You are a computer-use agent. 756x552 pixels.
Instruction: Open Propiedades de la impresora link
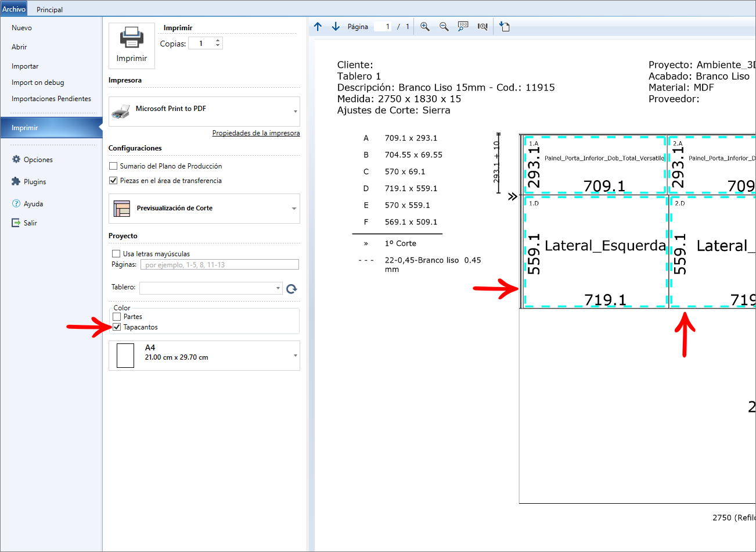256,133
